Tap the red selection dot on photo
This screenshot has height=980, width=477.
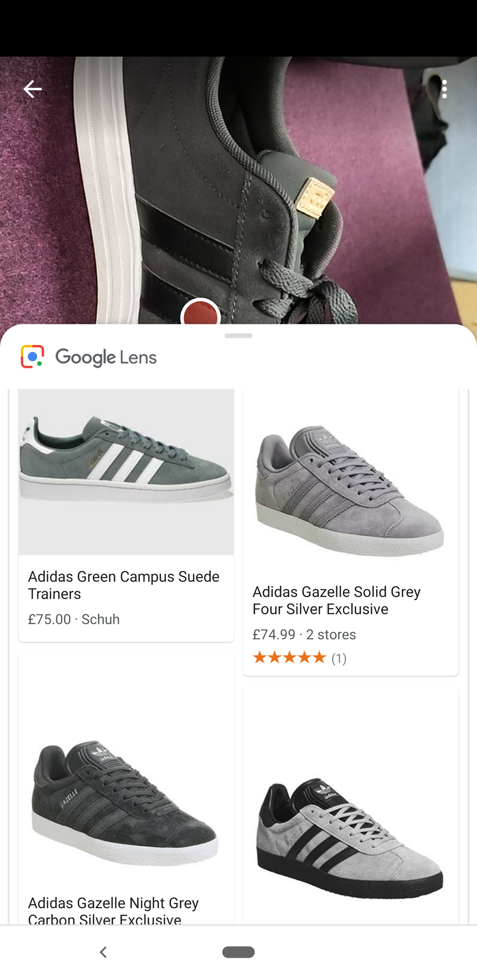coord(200,313)
